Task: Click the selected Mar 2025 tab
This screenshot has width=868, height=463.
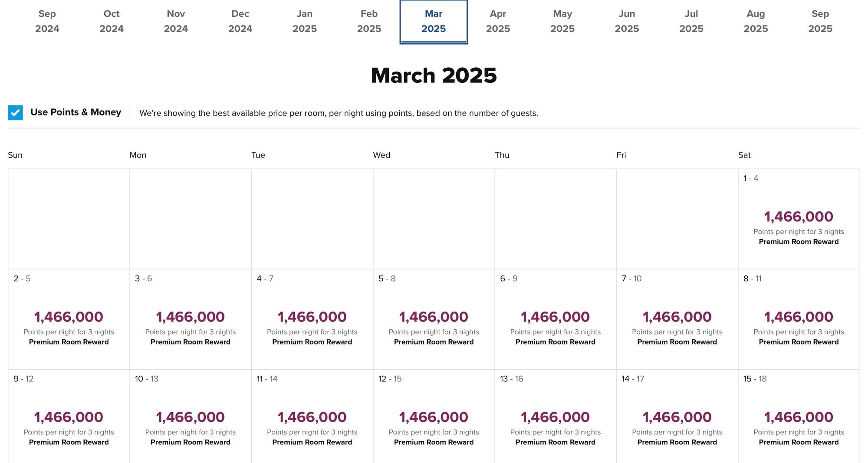Action: (434, 21)
